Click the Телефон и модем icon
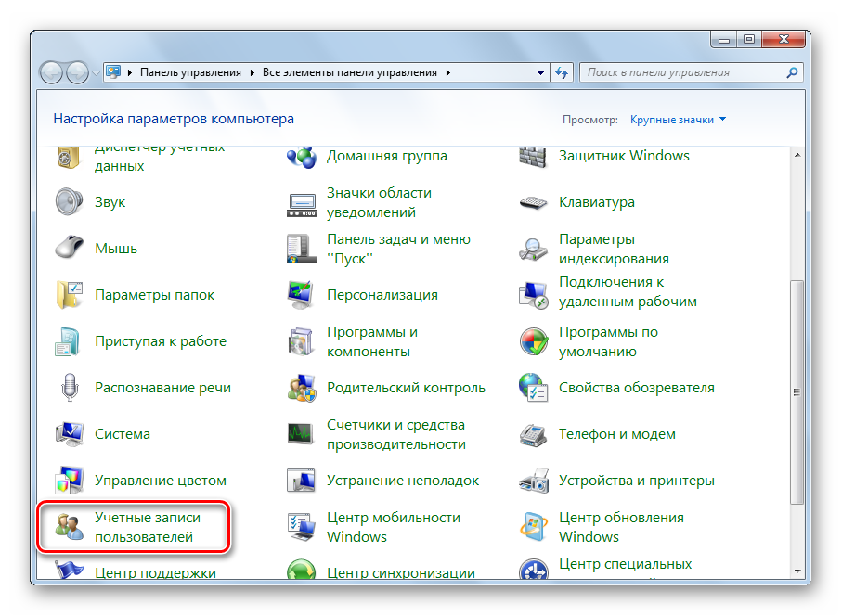This screenshot has width=842, height=616. 535,434
